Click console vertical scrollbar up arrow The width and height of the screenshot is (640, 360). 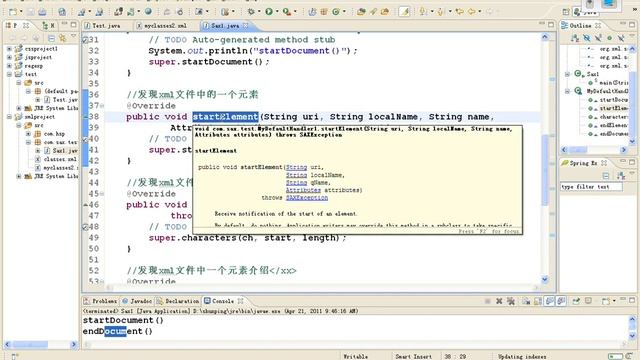632,320
